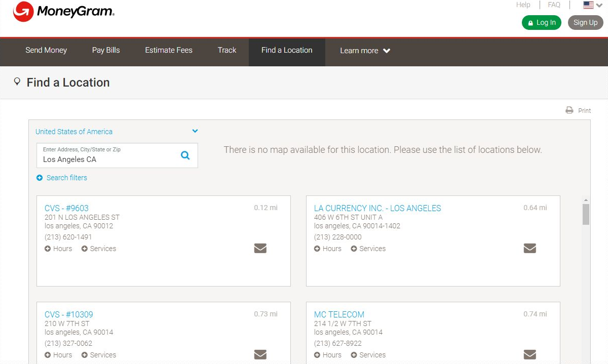Image resolution: width=608 pixels, height=364 pixels.
Task: Click phone number (213) 327-0062
Action: coord(68,343)
